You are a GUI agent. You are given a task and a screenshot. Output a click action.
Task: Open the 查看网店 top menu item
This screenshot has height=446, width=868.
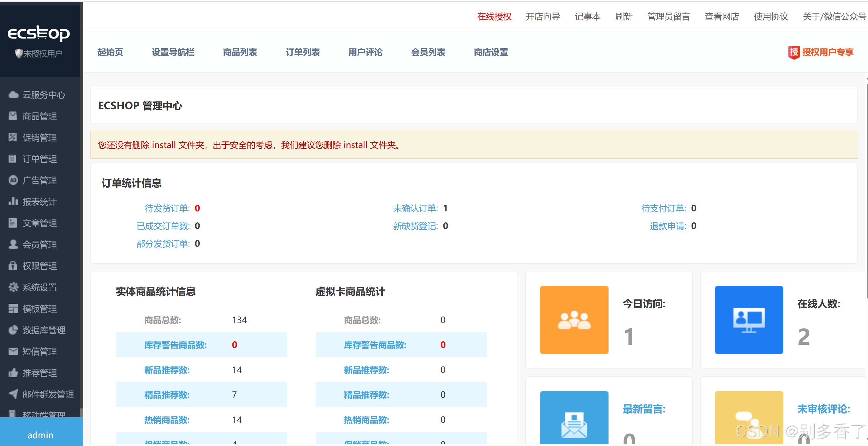pyautogui.click(x=721, y=17)
